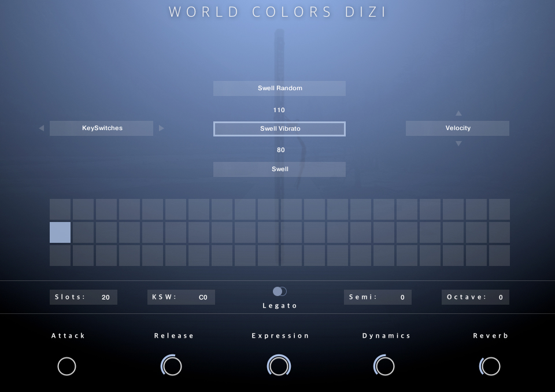Click the Attack knob
This screenshot has height=392, width=555.
(x=67, y=366)
